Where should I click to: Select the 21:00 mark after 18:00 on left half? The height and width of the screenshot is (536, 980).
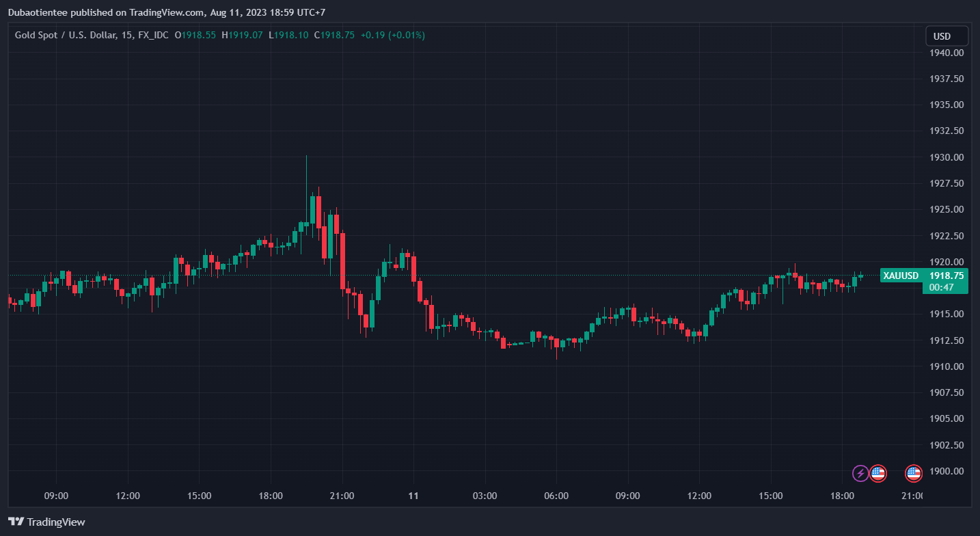coord(342,496)
